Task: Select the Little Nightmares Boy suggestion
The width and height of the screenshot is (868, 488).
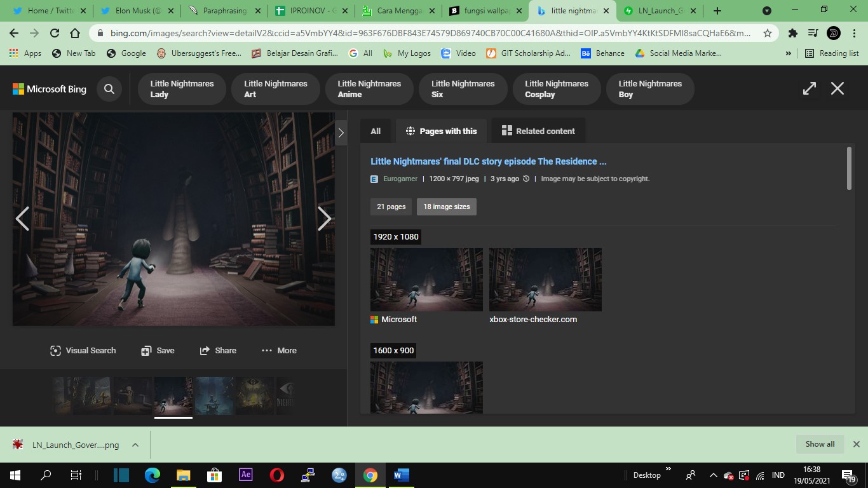Action: coord(650,89)
